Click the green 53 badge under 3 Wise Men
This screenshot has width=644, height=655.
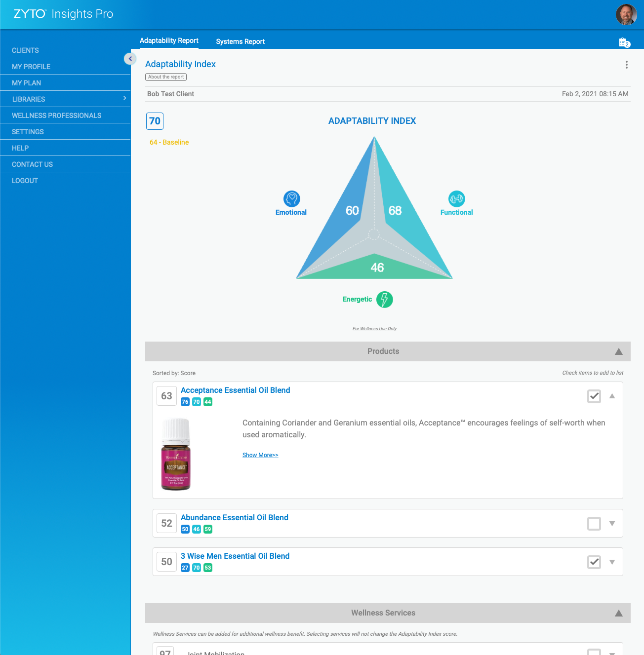[x=208, y=568]
